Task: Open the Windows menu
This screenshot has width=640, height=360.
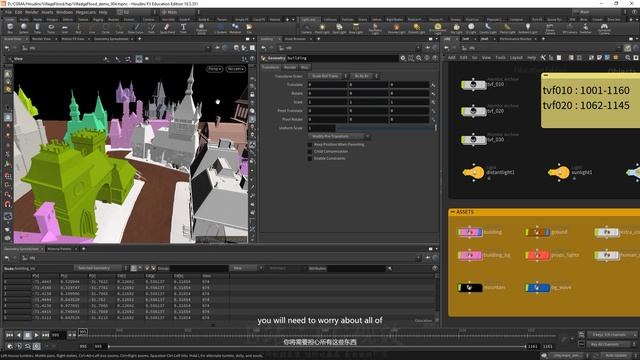Action: tap(64, 12)
